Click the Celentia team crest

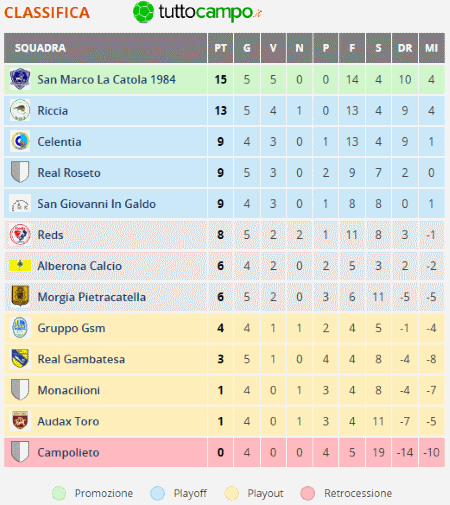point(20,141)
